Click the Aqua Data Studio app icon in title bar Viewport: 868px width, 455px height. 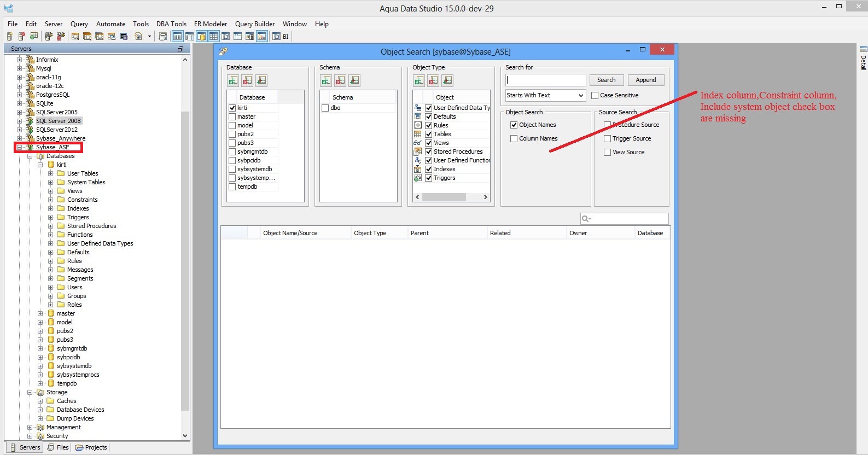9,8
